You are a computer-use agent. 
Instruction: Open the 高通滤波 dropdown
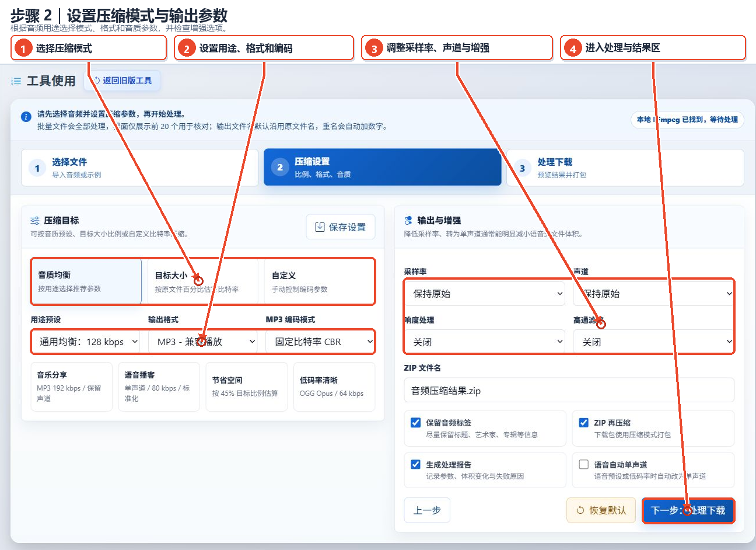(x=653, y=342)
